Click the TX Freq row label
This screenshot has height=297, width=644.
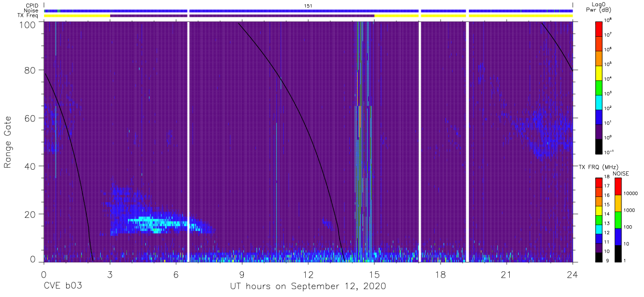pos(28,16)
